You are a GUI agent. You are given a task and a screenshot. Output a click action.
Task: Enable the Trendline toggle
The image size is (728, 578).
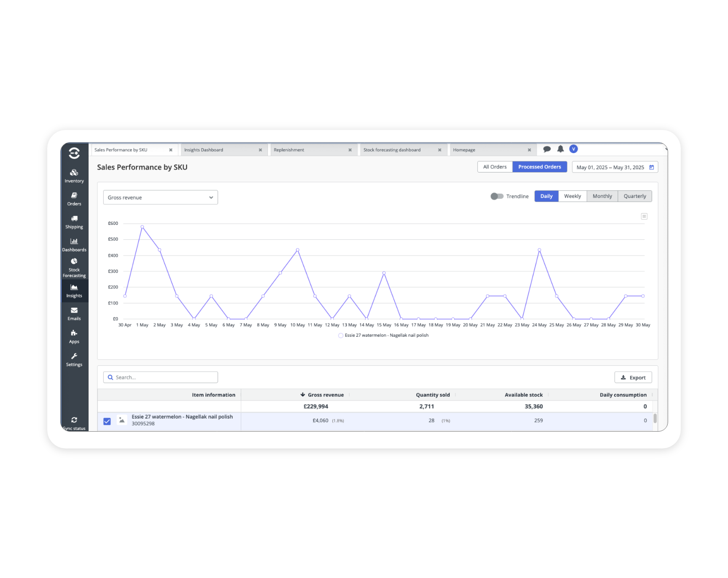coord(497,196)
